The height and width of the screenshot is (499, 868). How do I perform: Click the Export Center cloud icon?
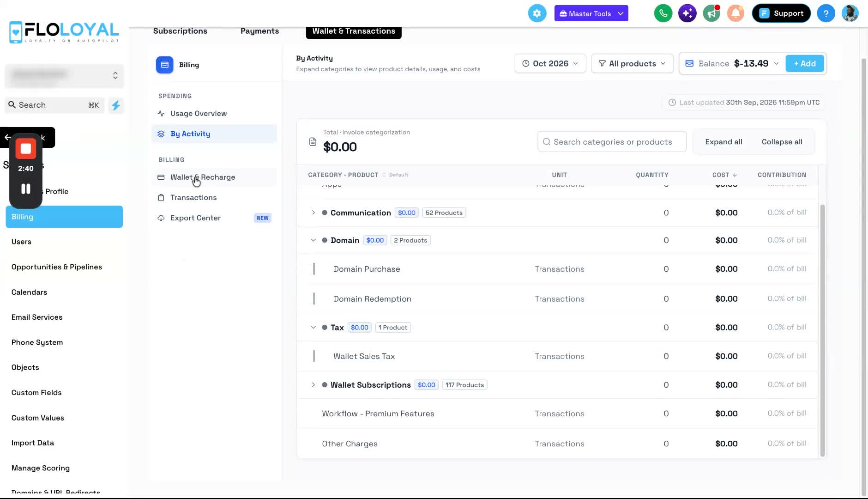pos(161,218)
